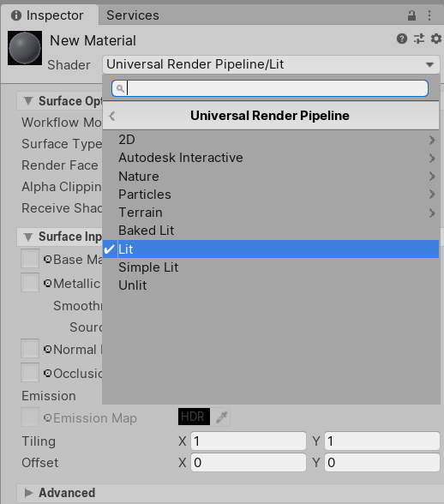Click the black HDR emission color swatch
444x504 pixels.
[194, 417]
